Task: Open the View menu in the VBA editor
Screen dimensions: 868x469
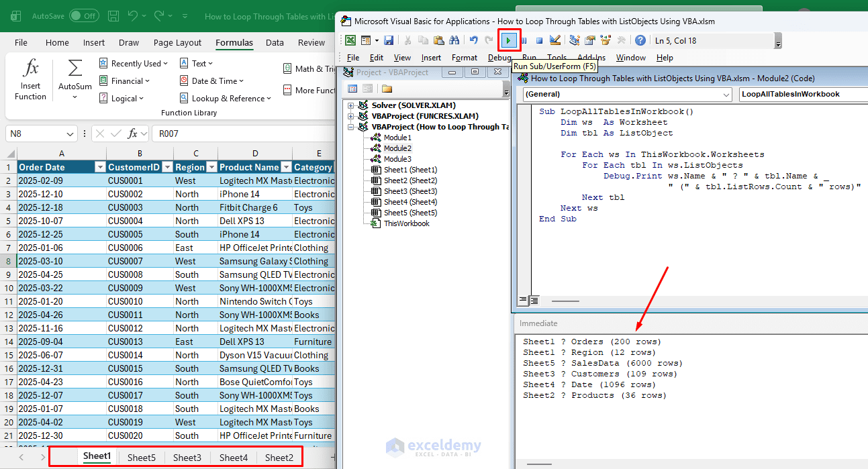Action: 403,58
